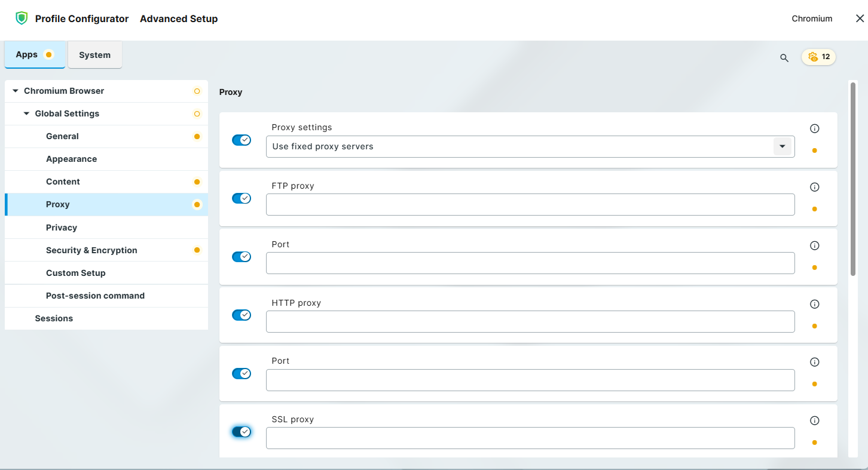Switch to the System tab
Screen dimensions: 868x470
tap(94, 55)
